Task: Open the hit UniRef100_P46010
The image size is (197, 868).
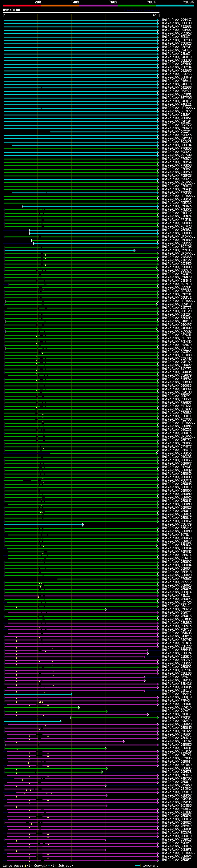Action: [177, 57]
